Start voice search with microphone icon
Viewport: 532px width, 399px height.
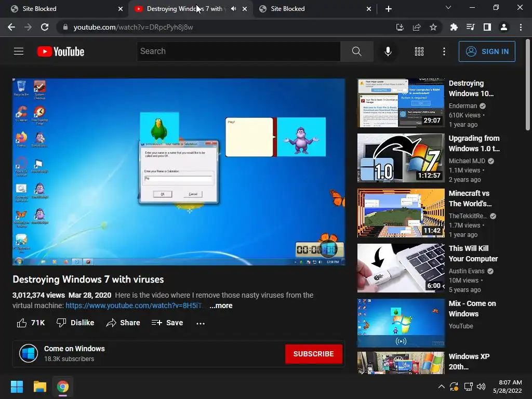(388, 51)
